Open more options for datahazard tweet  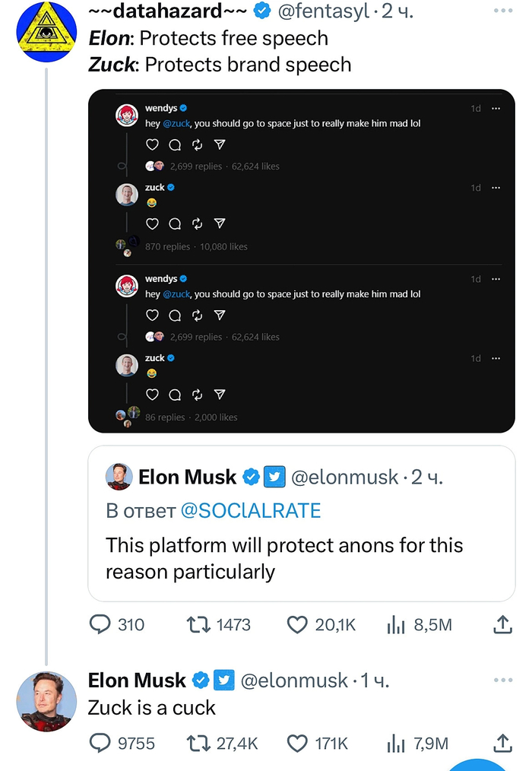503,11
